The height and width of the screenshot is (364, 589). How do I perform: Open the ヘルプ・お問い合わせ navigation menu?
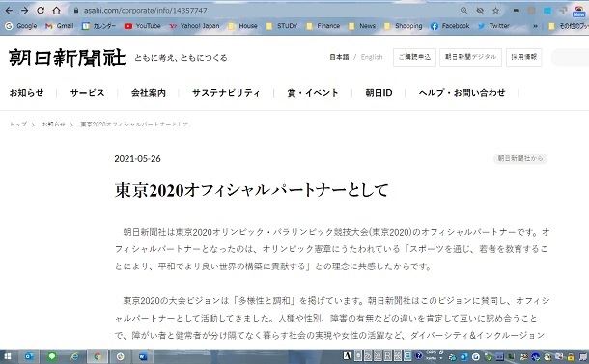coord(462,93)
